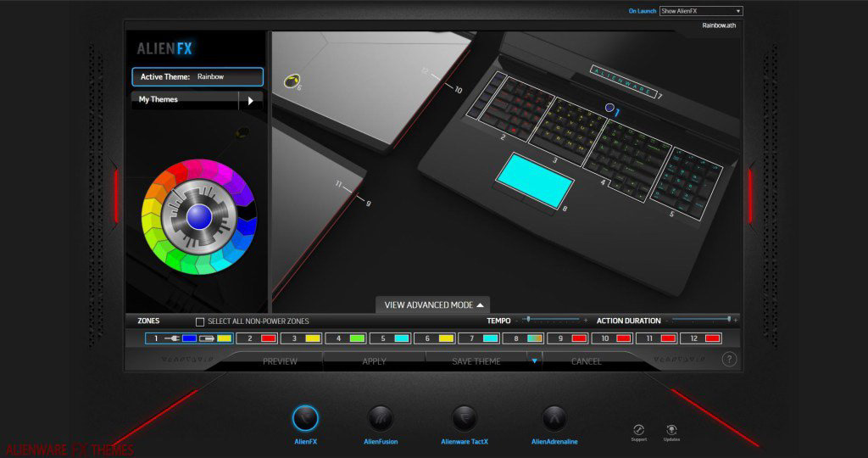Click the Cancel button
This screenshot has width=868, height=458.
pos(587,361)
